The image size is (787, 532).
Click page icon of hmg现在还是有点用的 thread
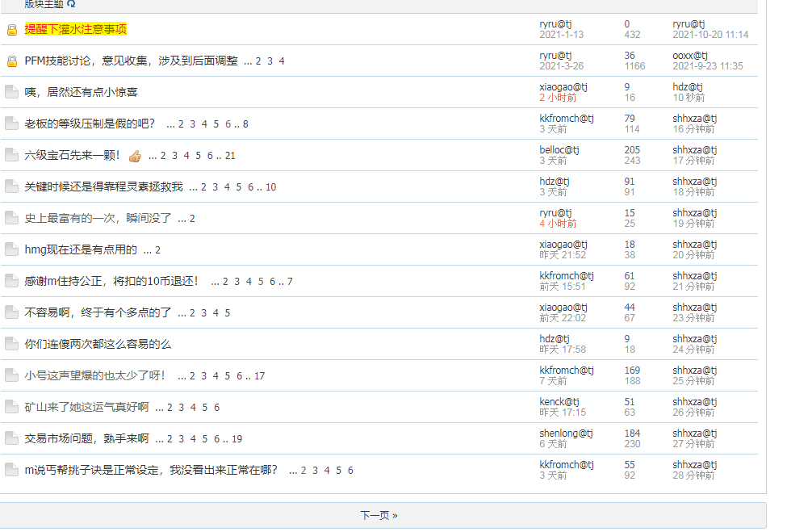coord(11,249)
